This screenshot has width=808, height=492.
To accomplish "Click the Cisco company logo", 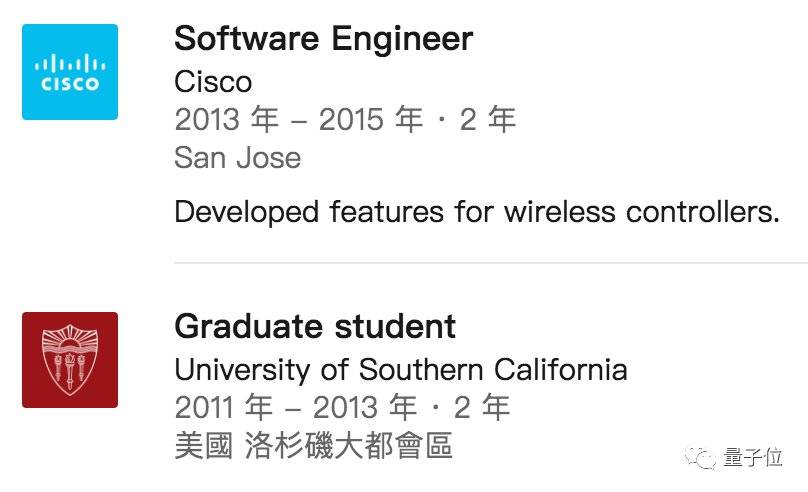I will point(70,72).
